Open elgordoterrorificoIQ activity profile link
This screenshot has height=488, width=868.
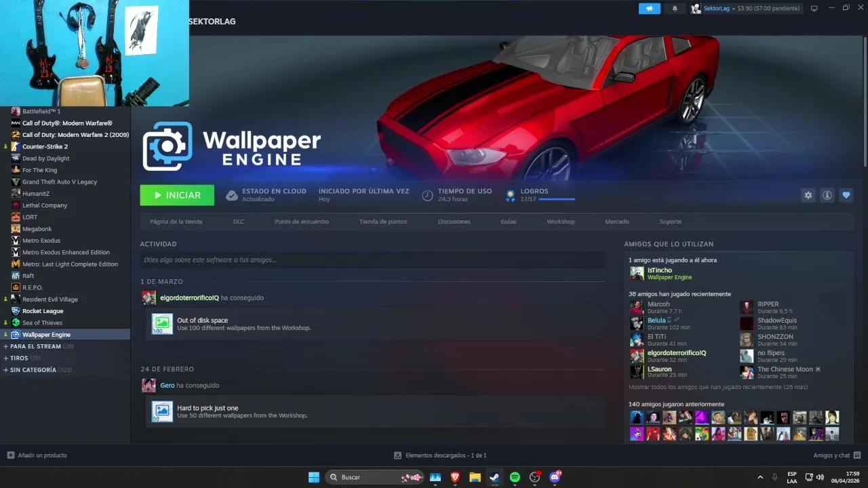(189, 298)
